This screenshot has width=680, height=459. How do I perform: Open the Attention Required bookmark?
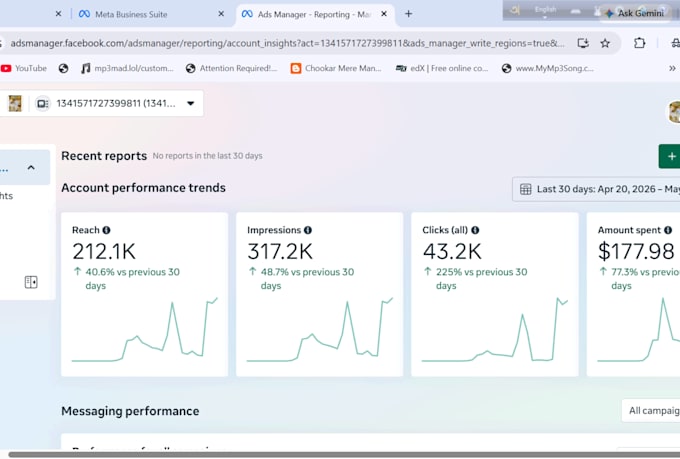click(x=231, y=68)
